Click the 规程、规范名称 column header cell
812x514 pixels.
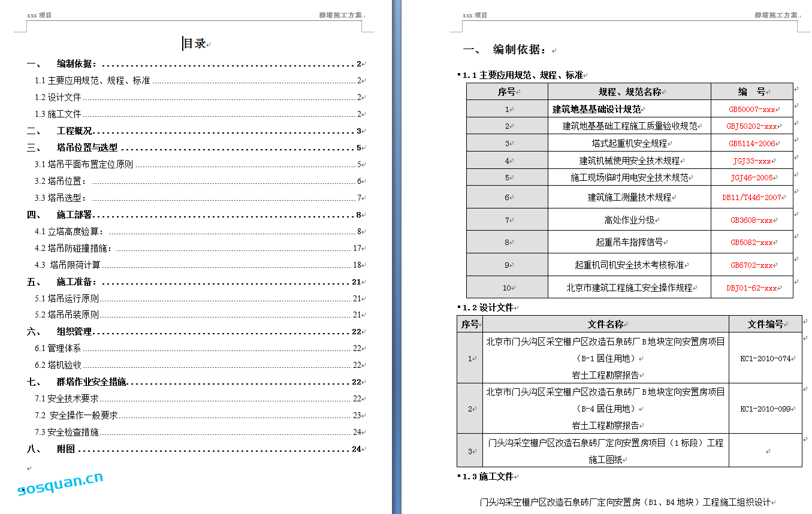click(629, 92)
